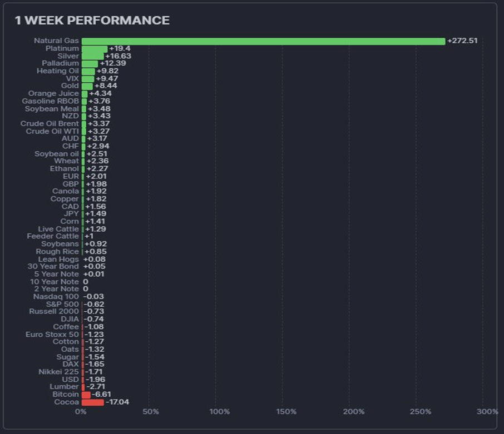Click the 150% x-axis tick label
The image size is (504, 434).
[x=286, y=412]
